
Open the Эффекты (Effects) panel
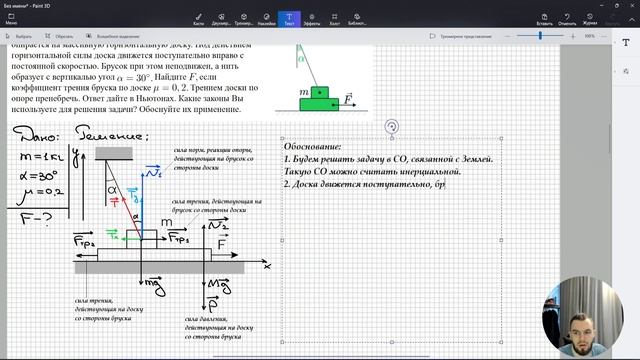(312, 19)
